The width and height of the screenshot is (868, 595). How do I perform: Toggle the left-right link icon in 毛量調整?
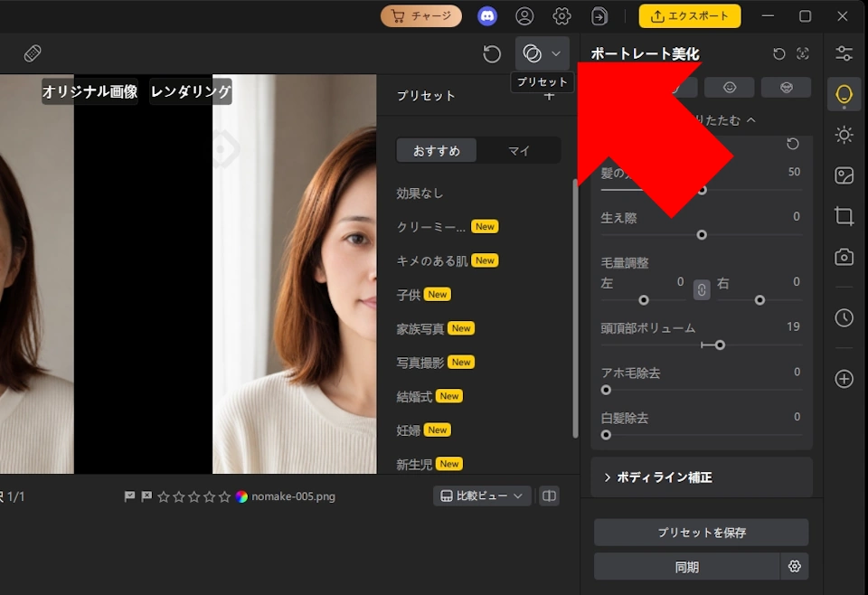(x=702, y=289)
